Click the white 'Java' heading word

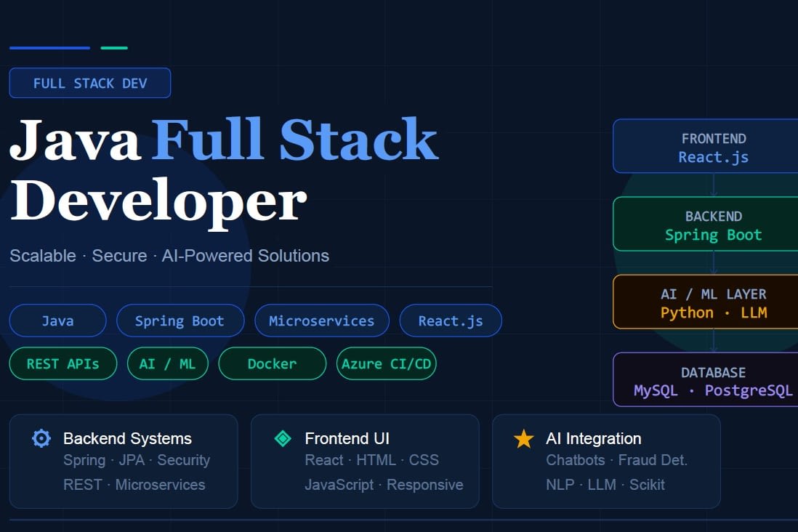[x=75, y=140]
